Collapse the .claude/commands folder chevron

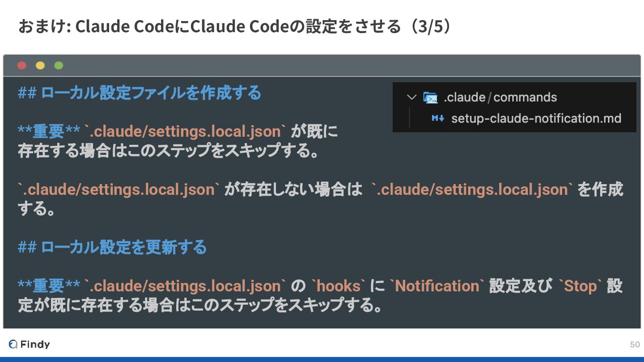click(411, 97)
